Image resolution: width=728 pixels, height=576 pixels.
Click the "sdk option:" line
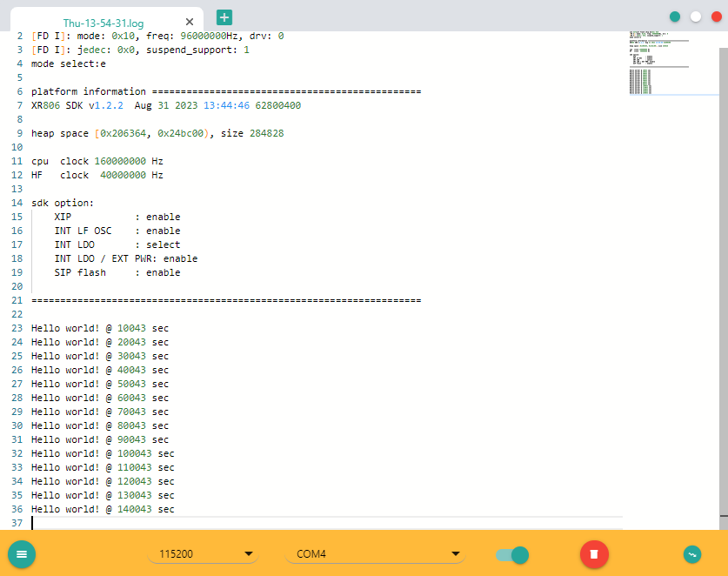coord(62,203)
